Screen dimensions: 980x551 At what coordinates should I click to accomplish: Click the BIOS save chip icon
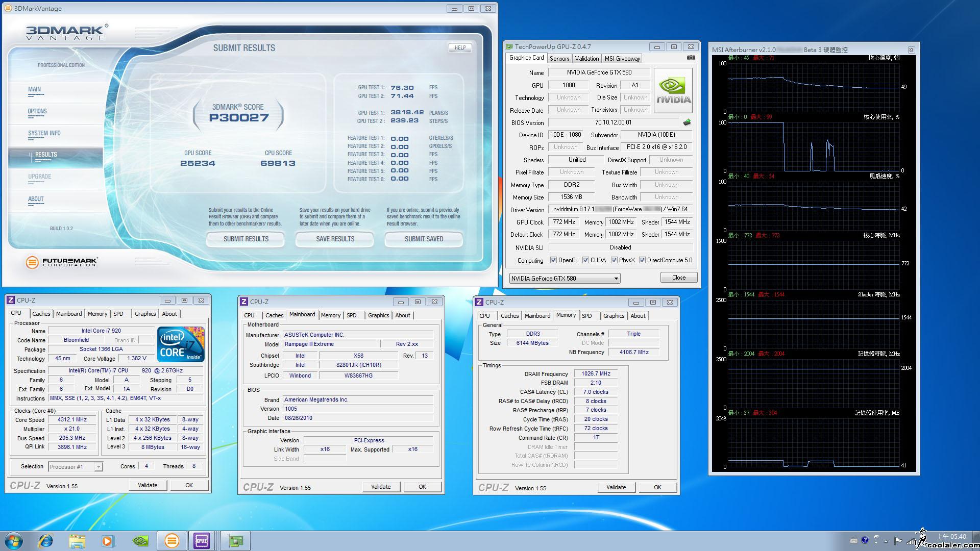tap(687, 122)
